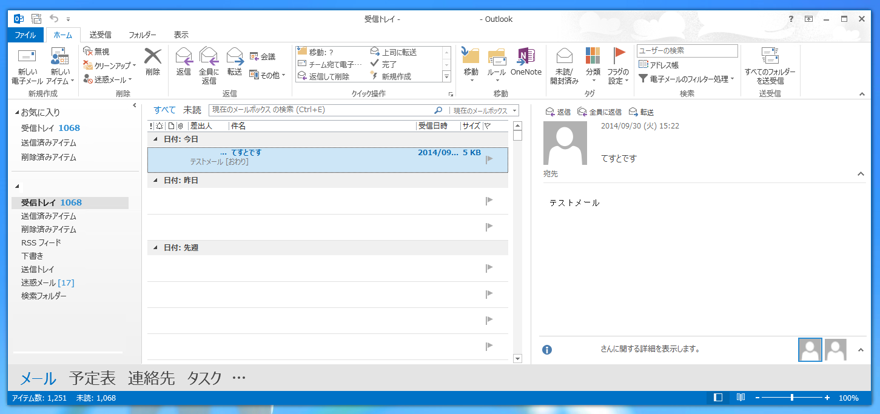Expand the quick steps gallery

point(447,76)
